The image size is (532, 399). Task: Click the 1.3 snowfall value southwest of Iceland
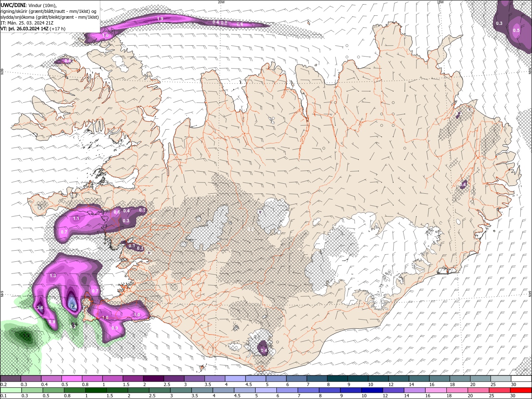click(x=53, y=276)
